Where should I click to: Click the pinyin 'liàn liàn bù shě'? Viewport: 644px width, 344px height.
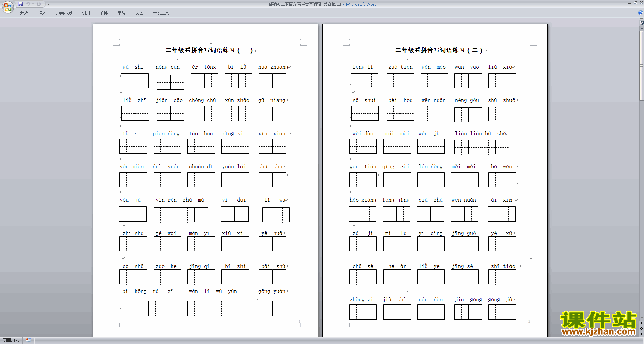481,134
